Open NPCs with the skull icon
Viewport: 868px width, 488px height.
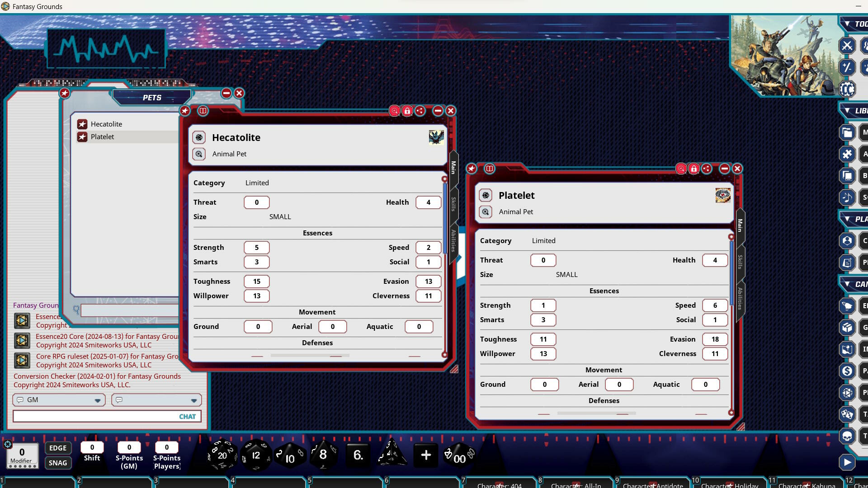pyautogui.click(x=847, y=436)
